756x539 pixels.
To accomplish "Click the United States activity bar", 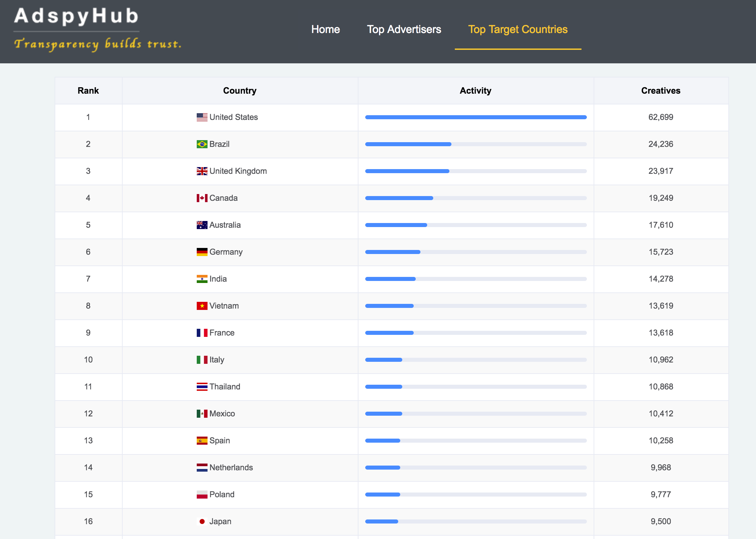I will 476,117.
